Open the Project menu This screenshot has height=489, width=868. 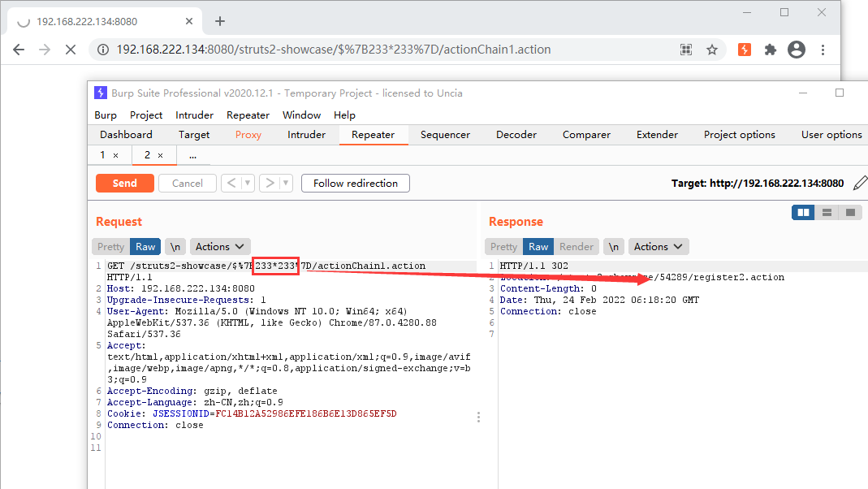[146, 115]
